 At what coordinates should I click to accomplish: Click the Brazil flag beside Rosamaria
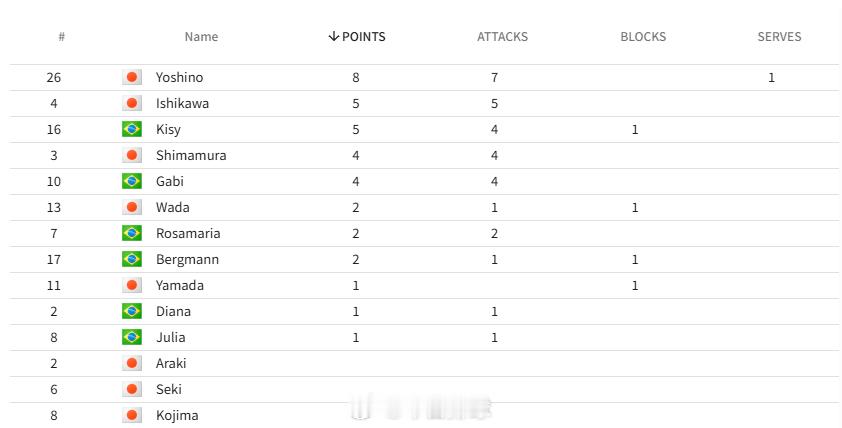(x=132, y=234)
